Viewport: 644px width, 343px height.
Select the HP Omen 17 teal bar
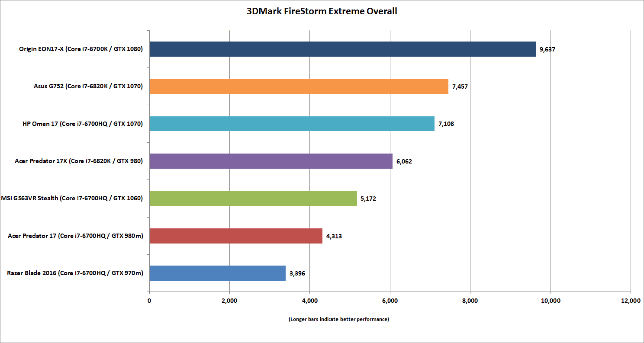pyautogui.click(x=292, y=124)
